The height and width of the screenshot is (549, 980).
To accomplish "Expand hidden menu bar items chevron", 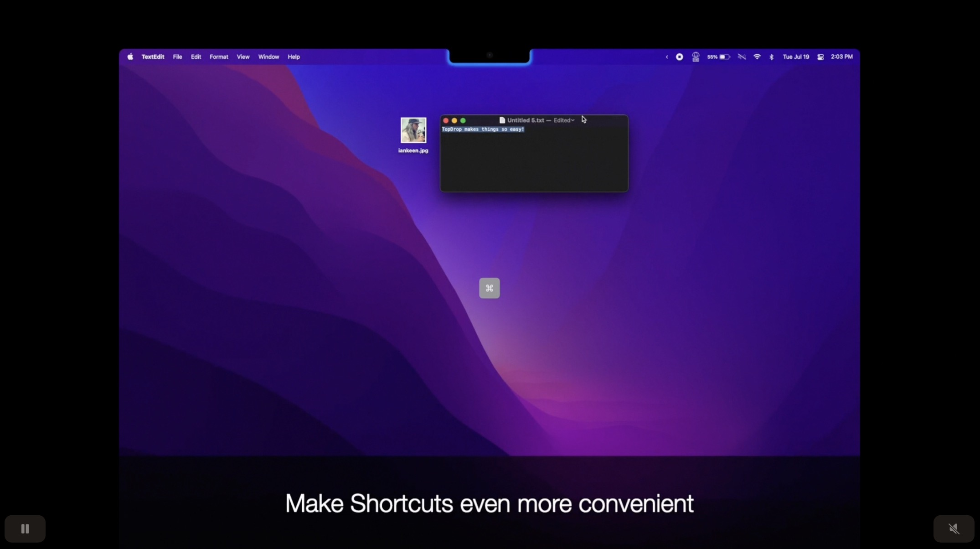I will (x=666, y=57).
